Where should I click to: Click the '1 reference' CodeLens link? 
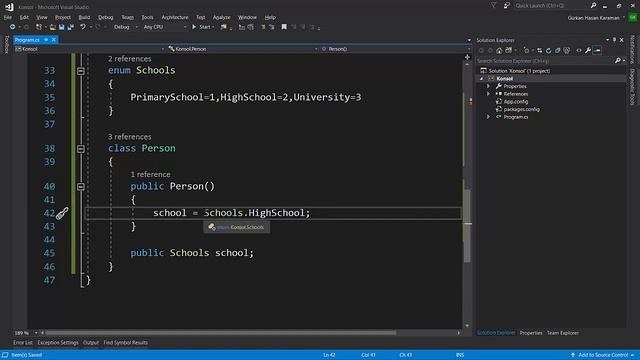point(150,174)
